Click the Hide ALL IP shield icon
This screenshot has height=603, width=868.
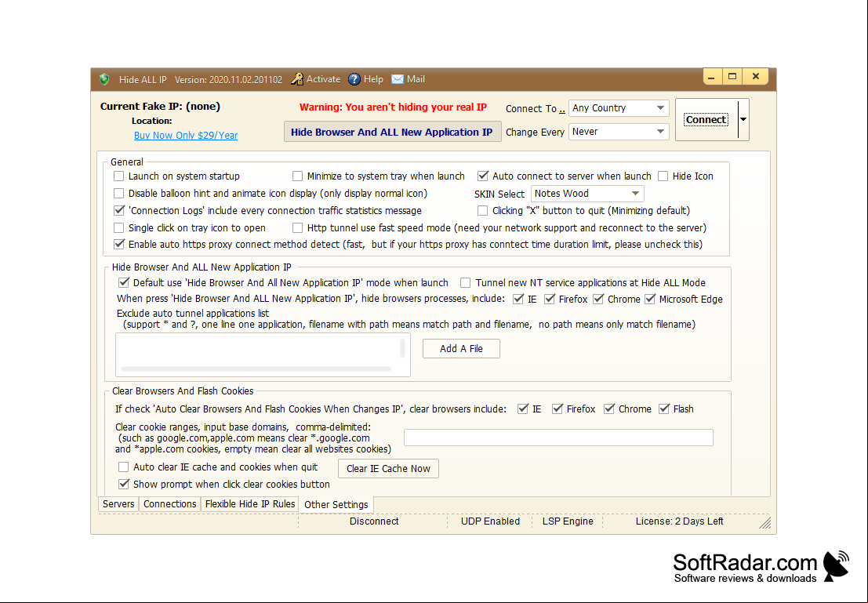(104, 79)
